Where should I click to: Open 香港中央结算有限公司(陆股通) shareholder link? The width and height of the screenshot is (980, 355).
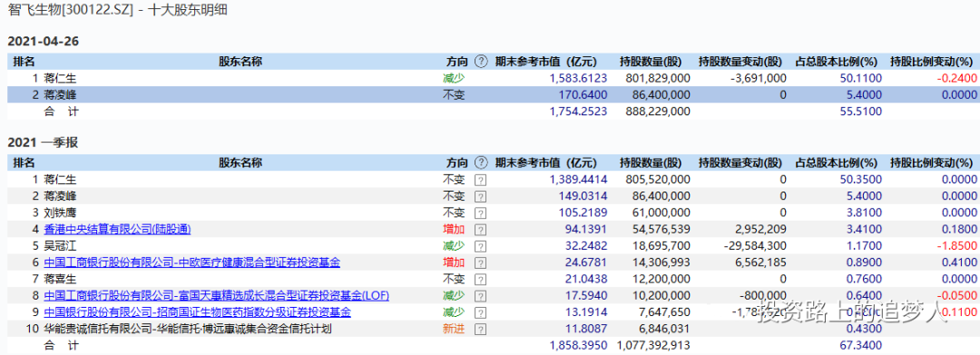[x=117, y=230]
